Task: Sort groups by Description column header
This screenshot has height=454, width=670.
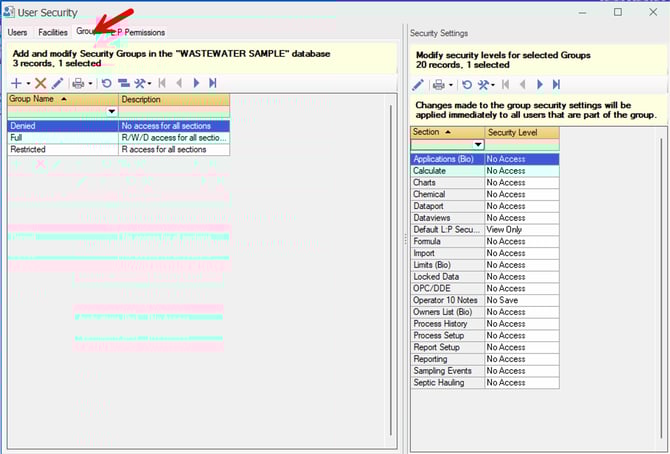Action: click(173, 100)
